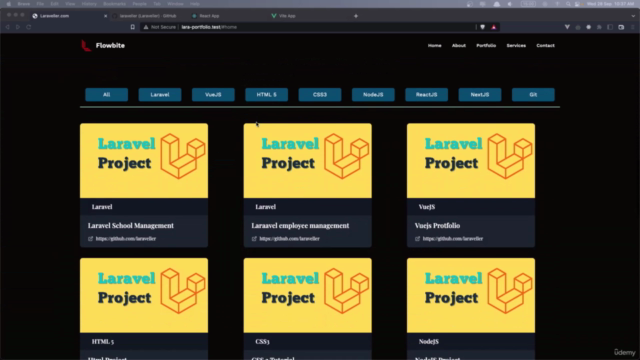Open Laraavel employee management thumbnail image
The image size is (640, 360).
[307, 160]
